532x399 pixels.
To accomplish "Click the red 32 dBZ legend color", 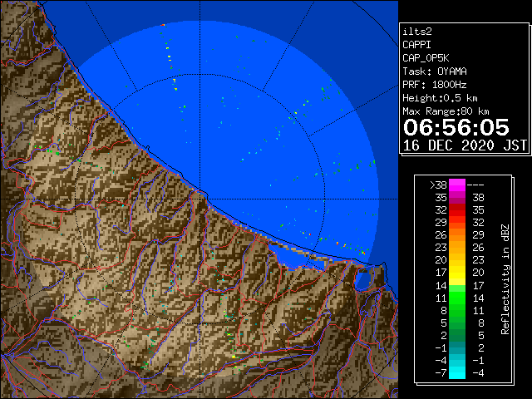I will (457, 210).
